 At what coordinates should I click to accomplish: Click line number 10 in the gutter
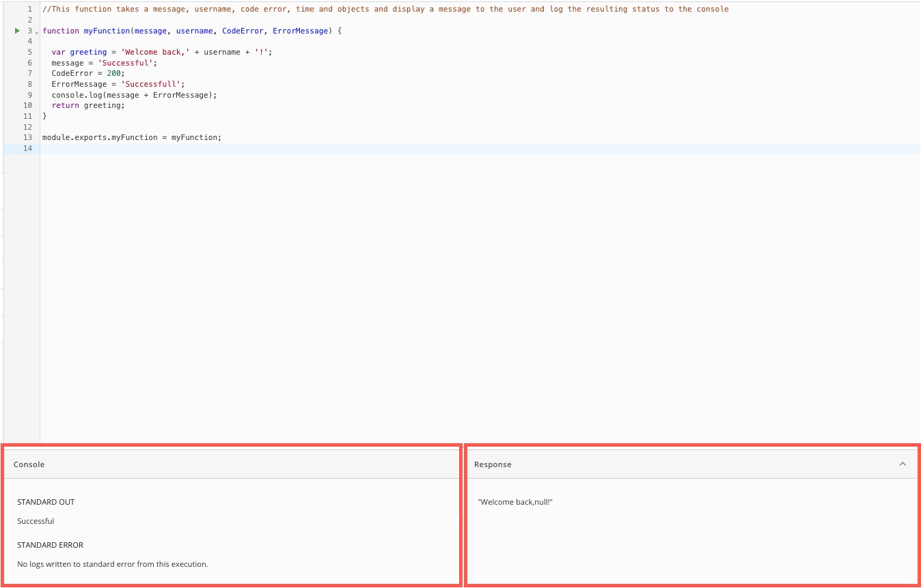point(27,105)
